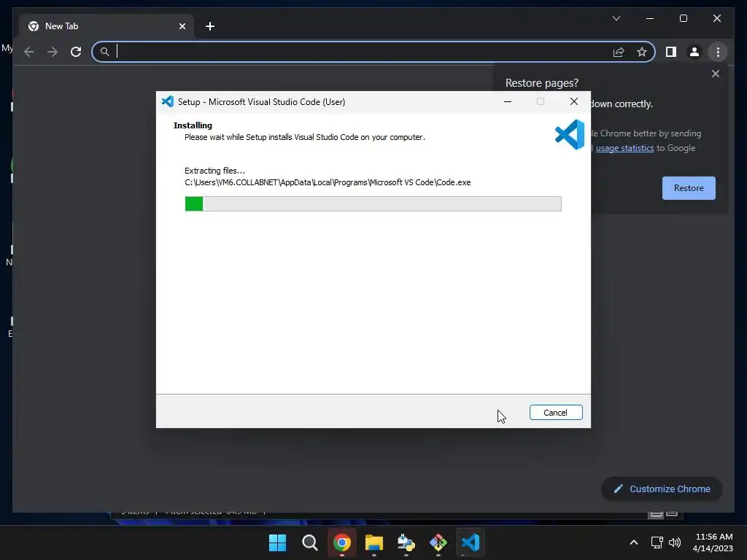Viewport: 747px width, 560px height.
Task: Open the Windows Start menu
Action: (277, 542)
